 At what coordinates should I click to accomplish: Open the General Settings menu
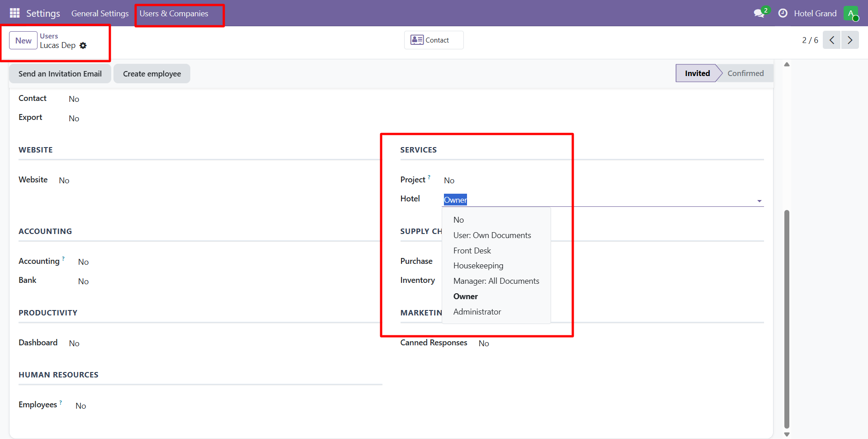tap(100, 14)
